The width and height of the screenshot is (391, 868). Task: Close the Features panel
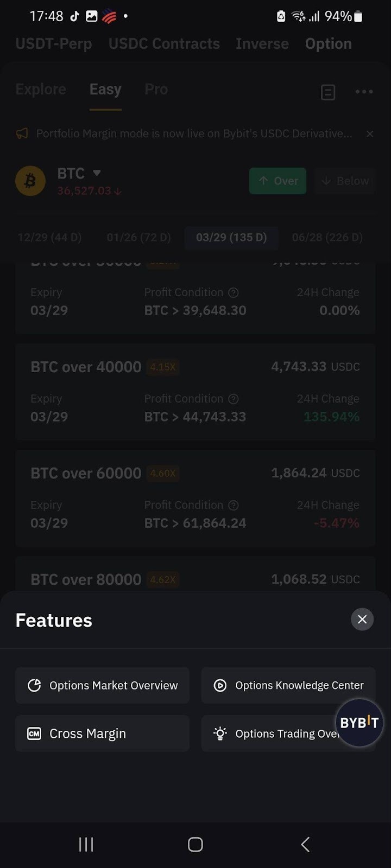click(362, 619)
